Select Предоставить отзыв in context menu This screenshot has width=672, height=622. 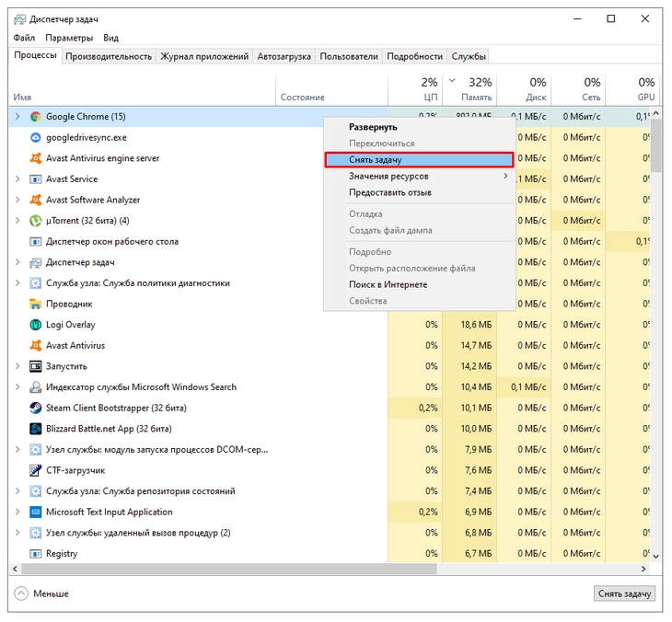[419, 193]
